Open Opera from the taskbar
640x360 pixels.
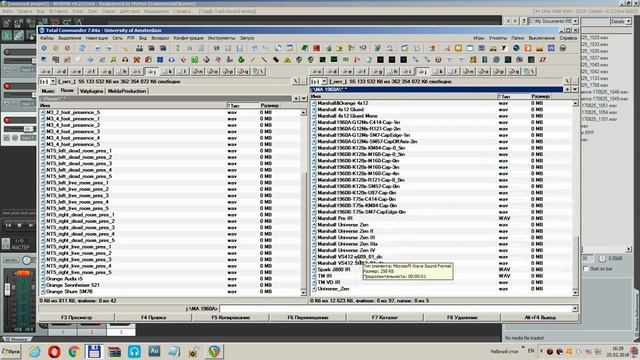click(54, 351)
